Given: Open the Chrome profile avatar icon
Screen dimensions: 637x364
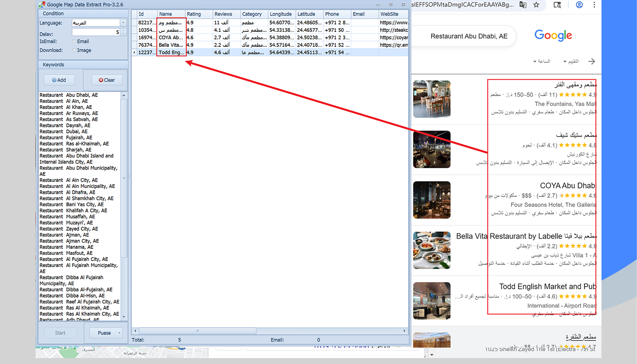Looking at the screenshot, I should (x=579, y=5).
